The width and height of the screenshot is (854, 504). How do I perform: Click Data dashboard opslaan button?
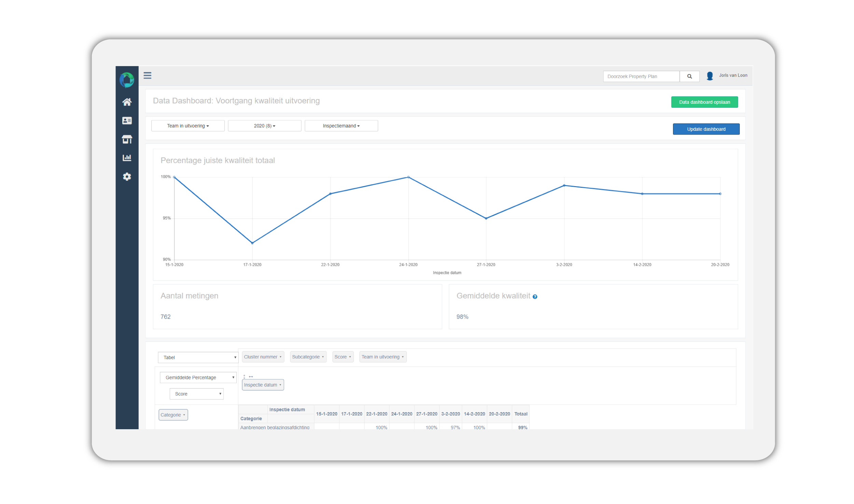coord(705,102)
